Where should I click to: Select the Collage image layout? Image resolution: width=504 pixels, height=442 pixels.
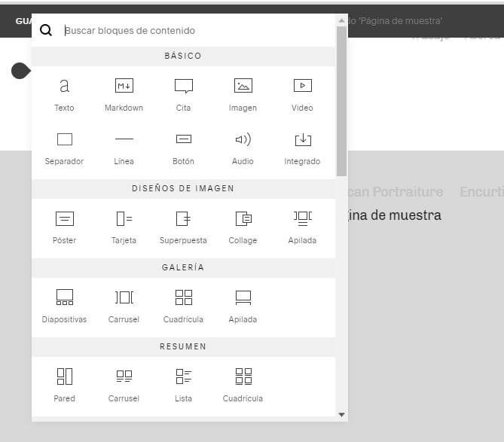tap(243, 227)
